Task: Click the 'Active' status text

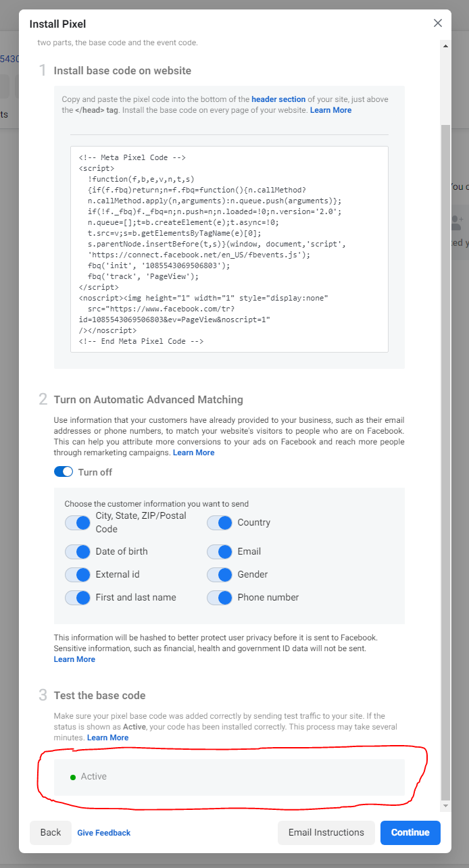Action: tap(94, 777)
